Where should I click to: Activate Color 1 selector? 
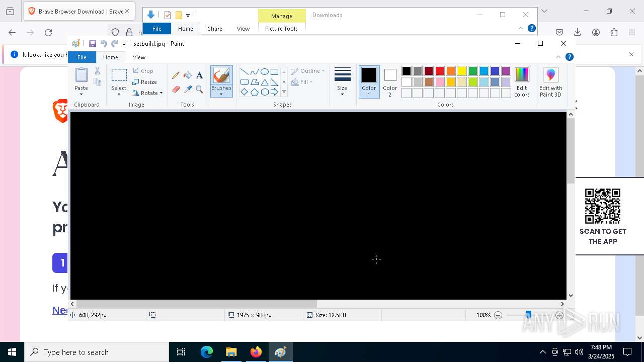tap(369, 82)
